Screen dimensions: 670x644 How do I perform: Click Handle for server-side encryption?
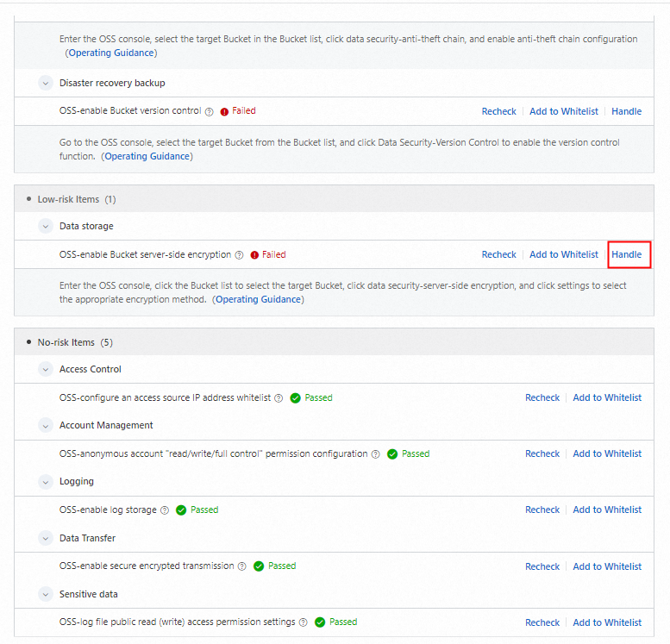[x=627, y=254]
